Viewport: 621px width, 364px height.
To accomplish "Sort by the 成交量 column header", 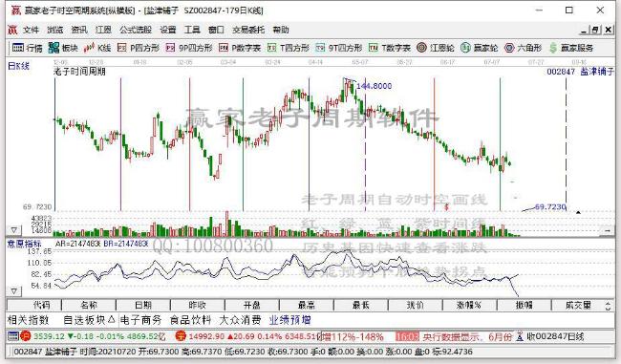I will [578, 305].
